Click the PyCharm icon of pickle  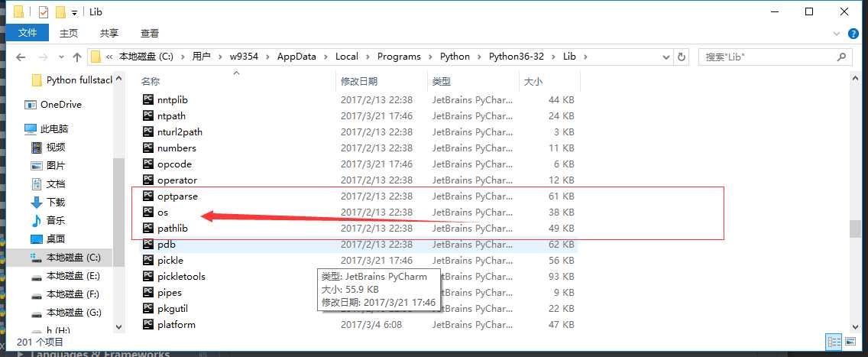(147, 260)
